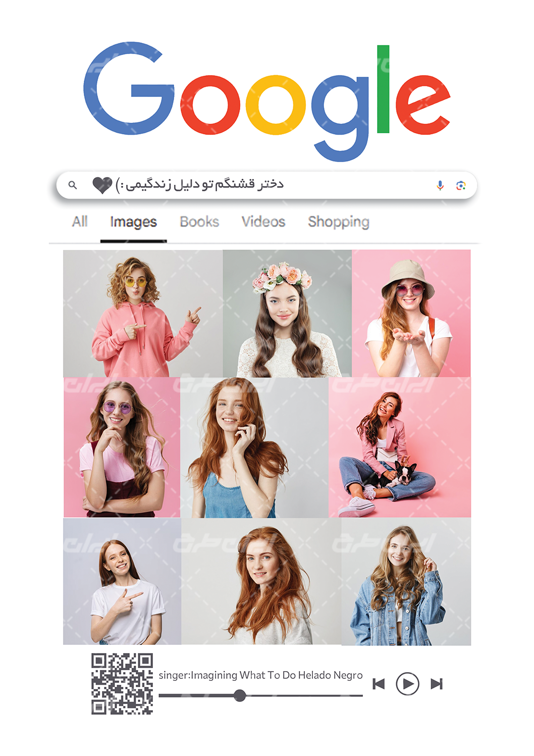The image size is (534, 756).
Task: Activate voice search microphone icon
Action: coord(440,185)
